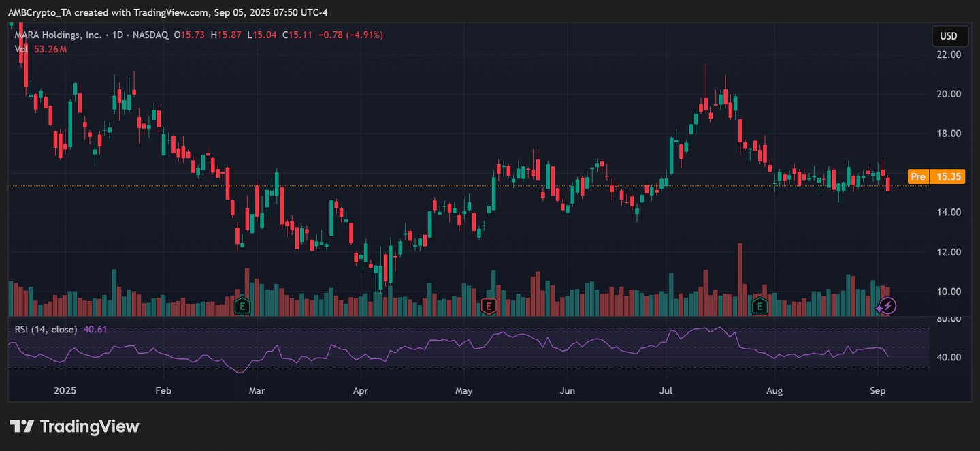This screenshot has height=451, width=980.
Task: Click the red earnings marker near May
Action: click(487, 307)
